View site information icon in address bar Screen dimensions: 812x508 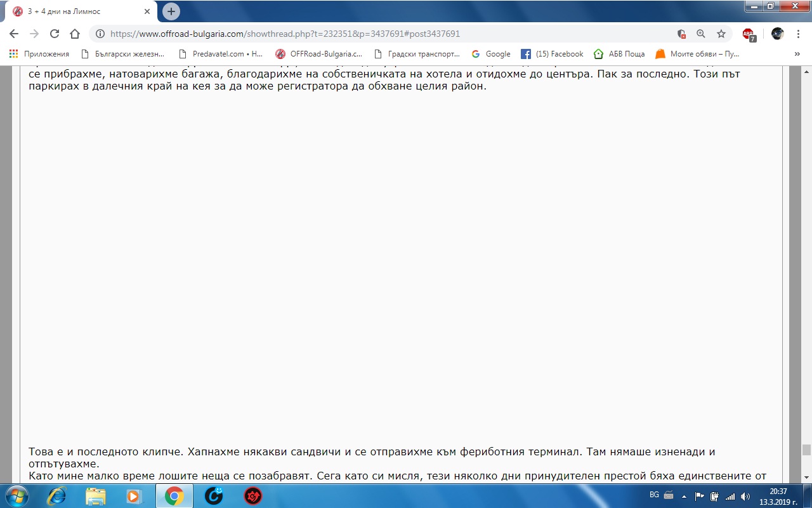click(100, 34)
